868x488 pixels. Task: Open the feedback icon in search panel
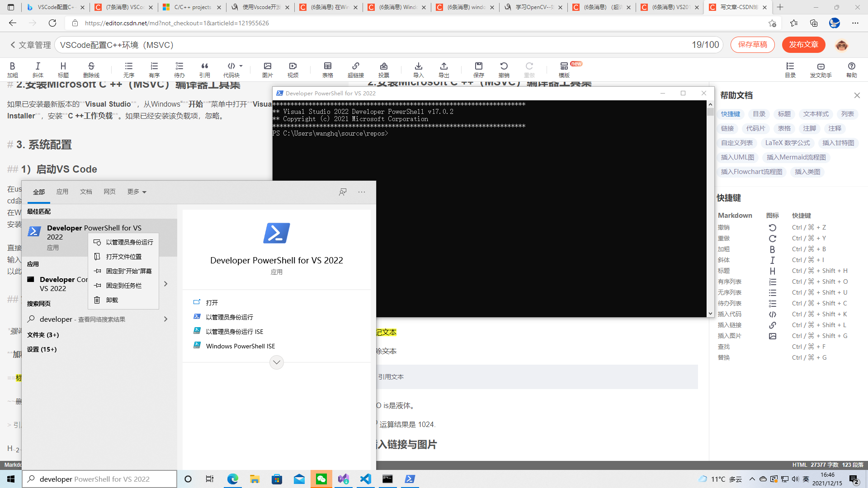(343, 192)
